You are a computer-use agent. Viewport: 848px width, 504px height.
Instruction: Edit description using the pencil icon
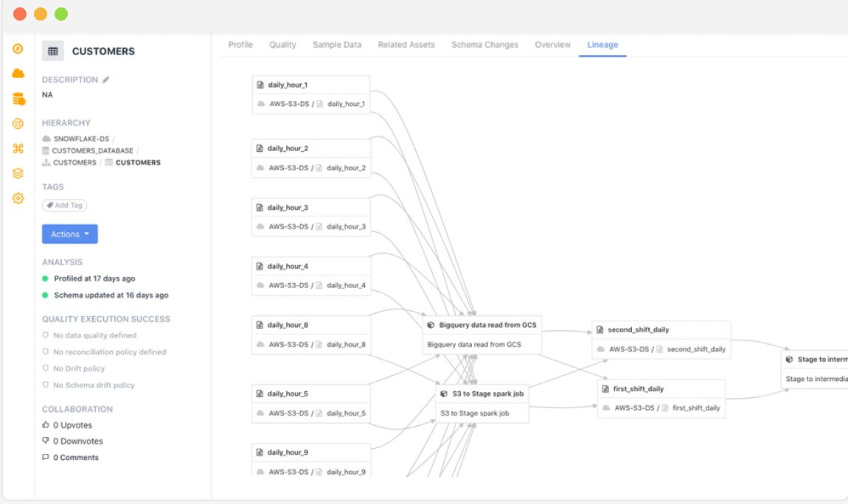pyautogui.click(x=106, y=80)
